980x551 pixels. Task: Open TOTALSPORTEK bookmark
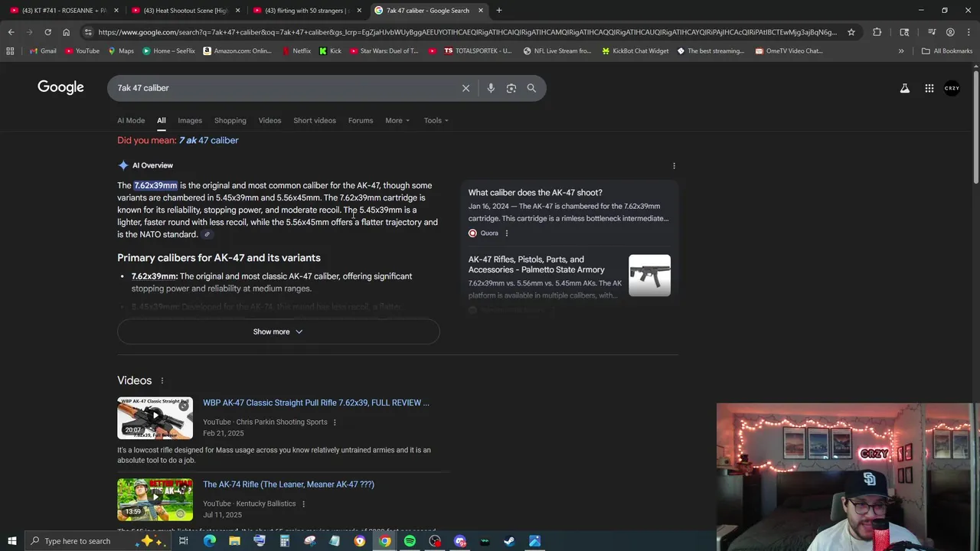point(477,51)
